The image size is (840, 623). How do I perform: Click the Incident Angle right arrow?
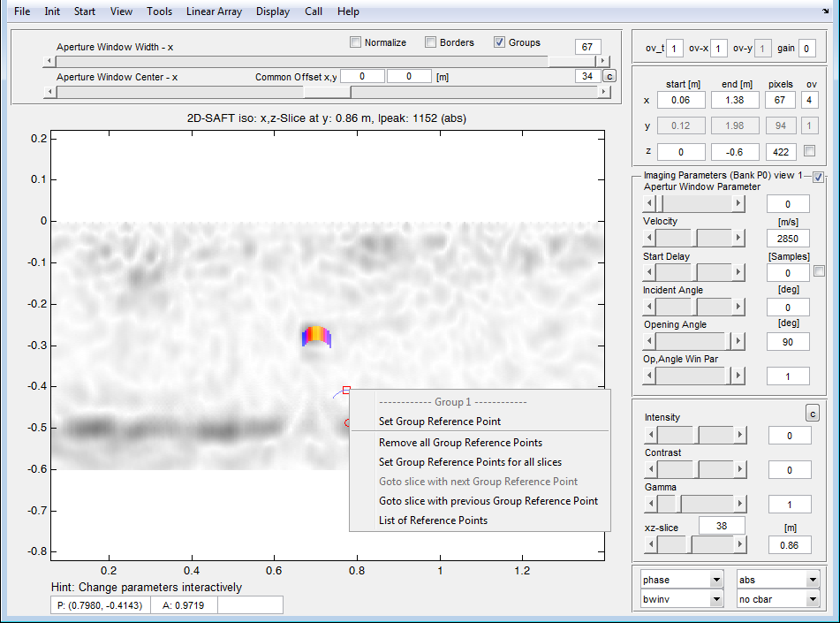click(738, 307)
